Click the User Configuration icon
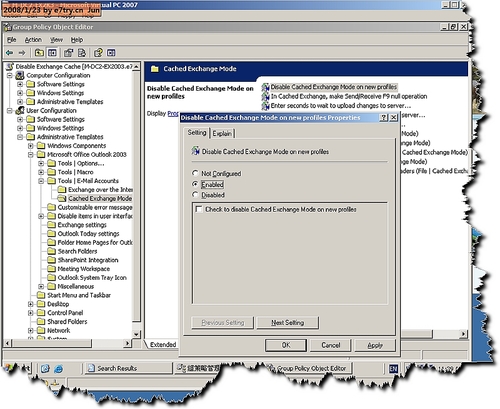500x409 pixels. [20, 110]
